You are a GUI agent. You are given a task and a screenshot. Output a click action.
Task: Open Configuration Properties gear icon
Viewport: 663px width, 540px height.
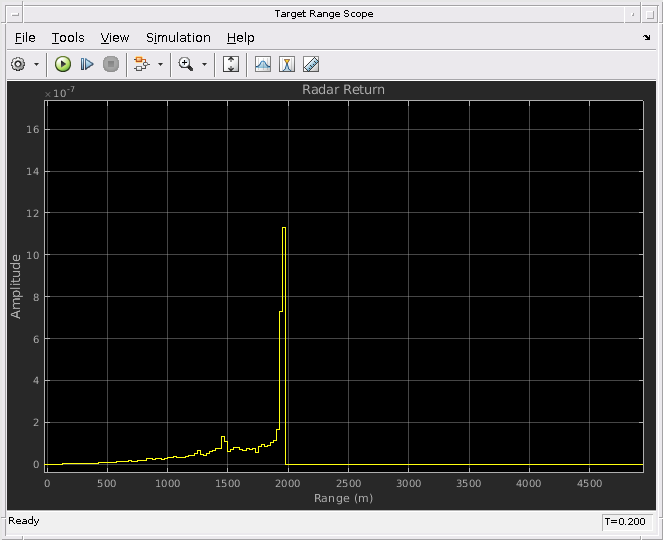click(18, 64)
